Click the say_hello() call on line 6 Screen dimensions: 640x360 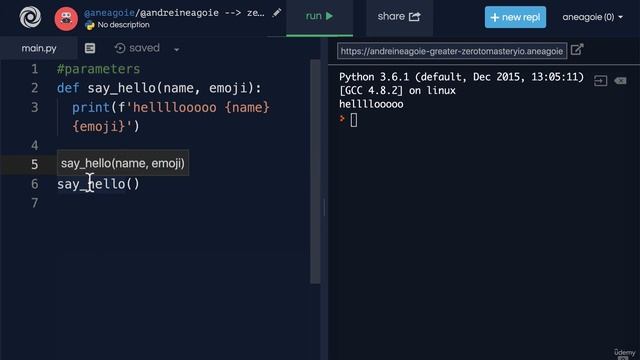pyautogui.click(x=98, y=184)
